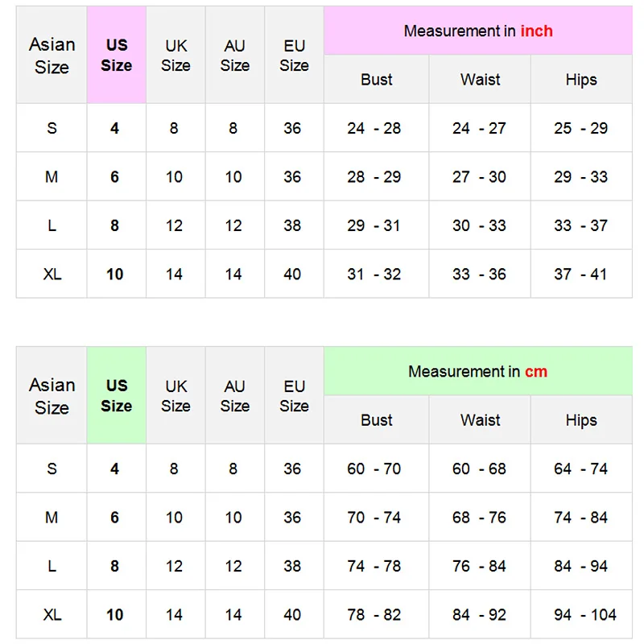This screenshot has width=644, height=644.
Task: Select the green US Size header cell
Action: [x=116, y=396]
